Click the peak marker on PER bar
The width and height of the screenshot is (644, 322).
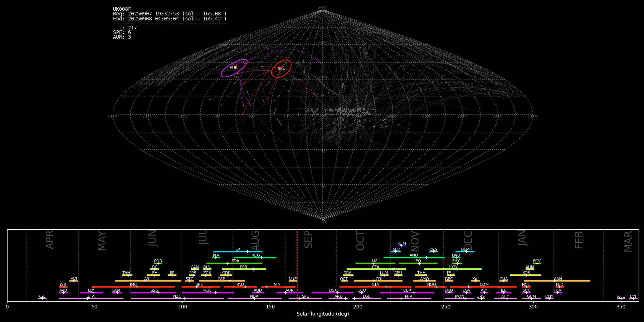coord(253,269)
